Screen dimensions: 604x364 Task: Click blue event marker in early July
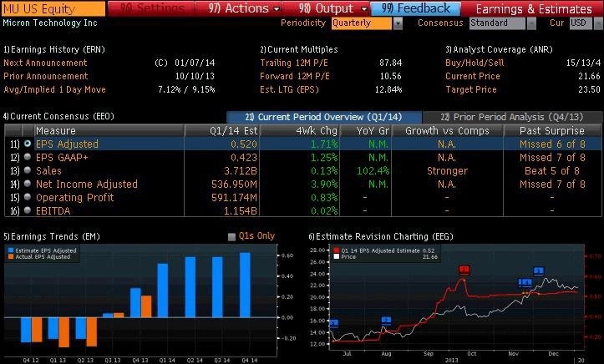click(x=334, y=323)
